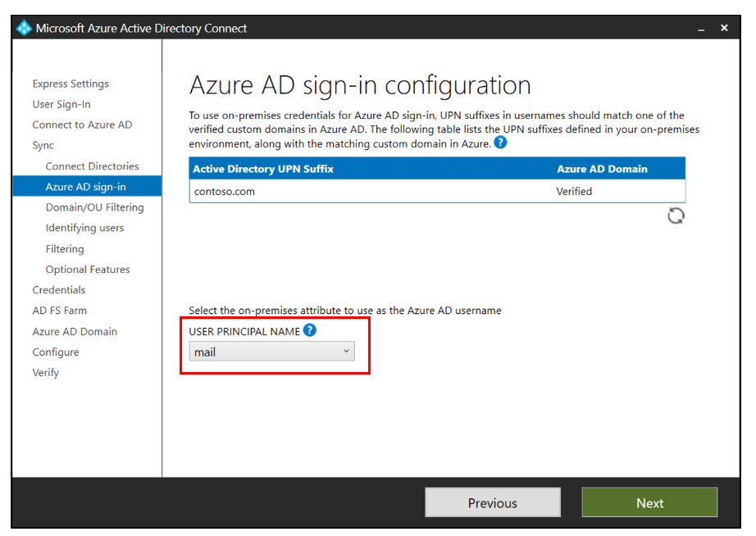Minimize the Azure AD Connect window
This screenshot has height=536, width=756.
pyautogui.click(x=701, y=29)
